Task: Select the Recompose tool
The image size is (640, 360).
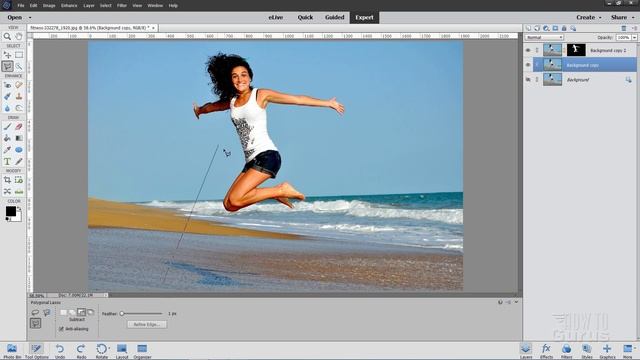Action: point(19,180)
